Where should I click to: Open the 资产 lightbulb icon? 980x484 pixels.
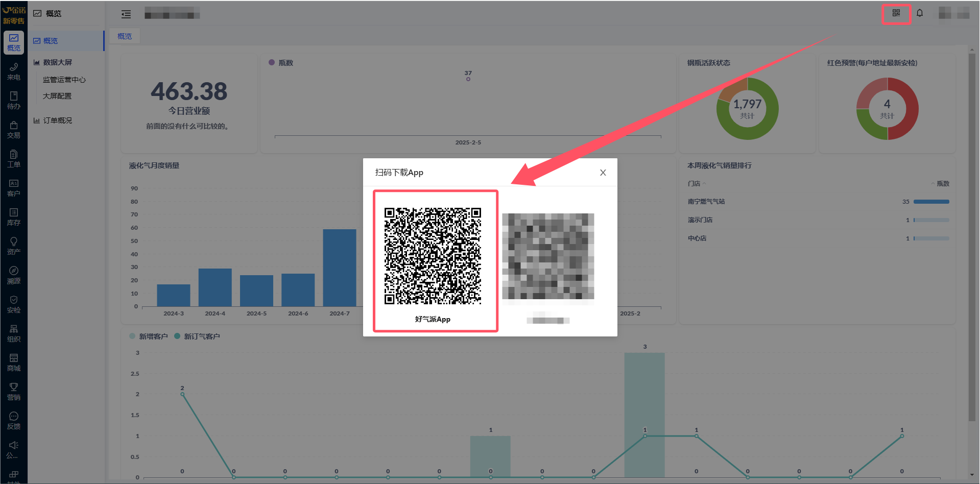14,246
